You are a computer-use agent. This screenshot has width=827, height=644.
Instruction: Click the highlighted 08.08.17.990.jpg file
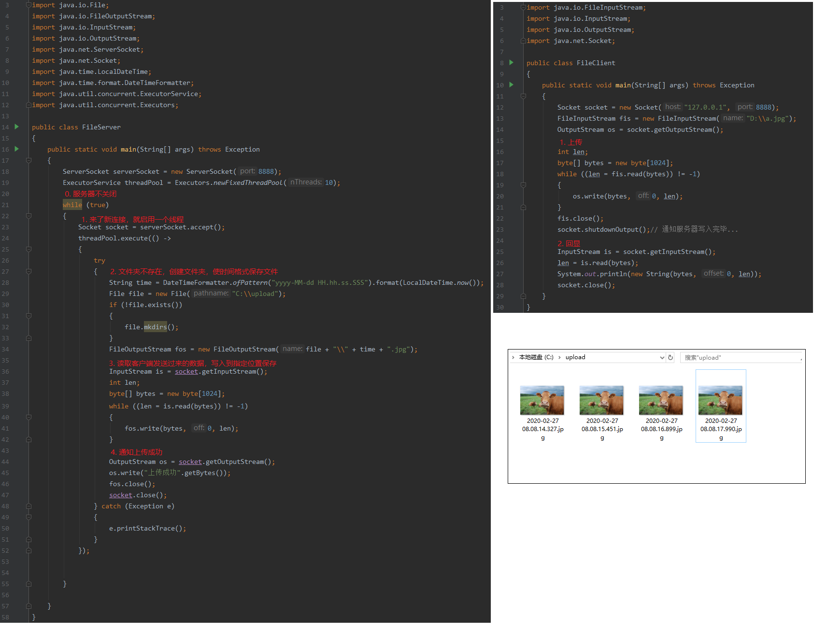pyautogui.click(x=720, y=400)
